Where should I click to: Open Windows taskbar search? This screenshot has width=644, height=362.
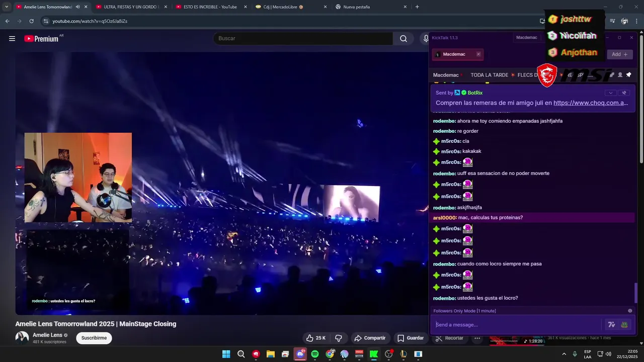click(x=241, y=354)
